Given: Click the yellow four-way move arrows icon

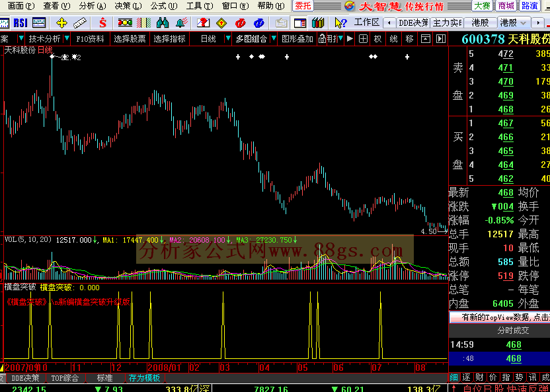Looking at the screenshot, I should tap(61, 23).
